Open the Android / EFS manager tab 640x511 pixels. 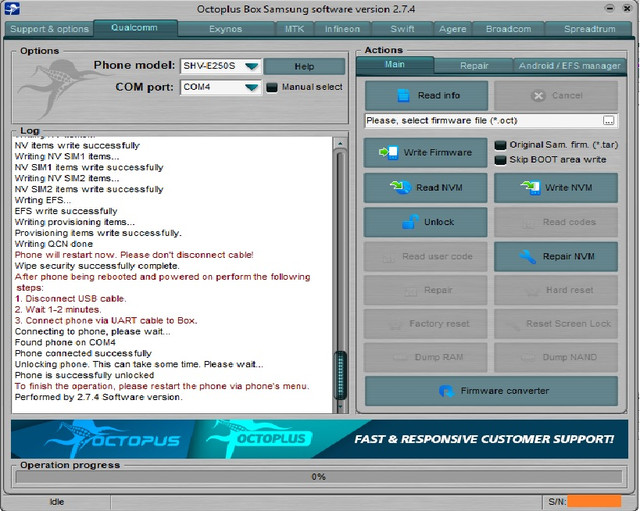tap(569, 66)
